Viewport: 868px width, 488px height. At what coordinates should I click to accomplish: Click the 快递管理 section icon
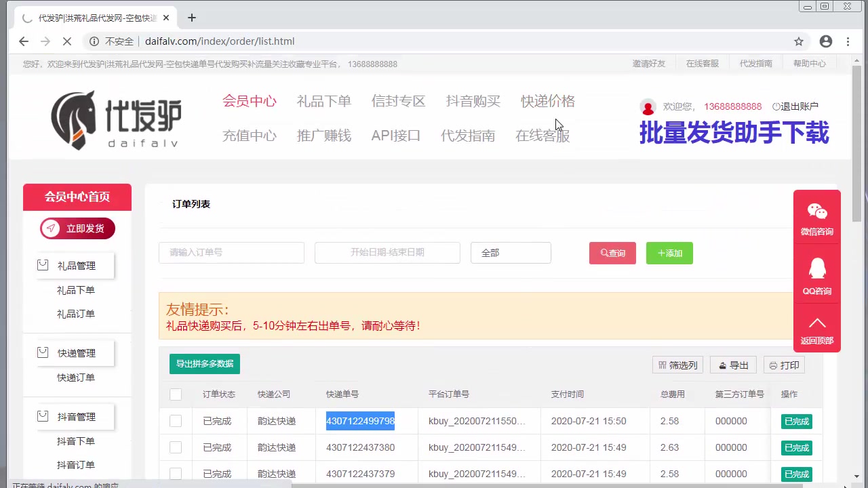(x=43, y=352)
